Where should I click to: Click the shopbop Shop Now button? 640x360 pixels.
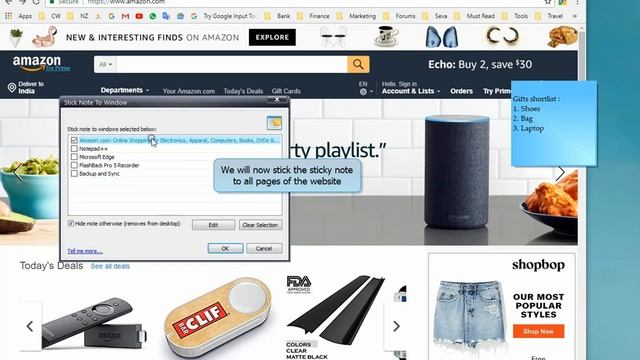pyautogui.click(x=538, y=331)
